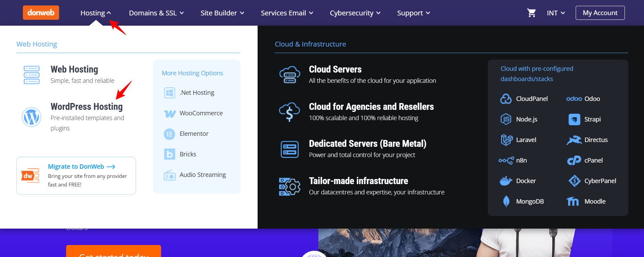Click 'Our datacentres and expertise' description

[376, 192]
